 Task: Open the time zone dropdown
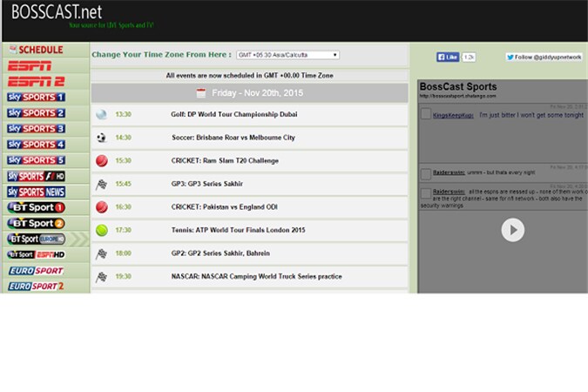[287, 55]
